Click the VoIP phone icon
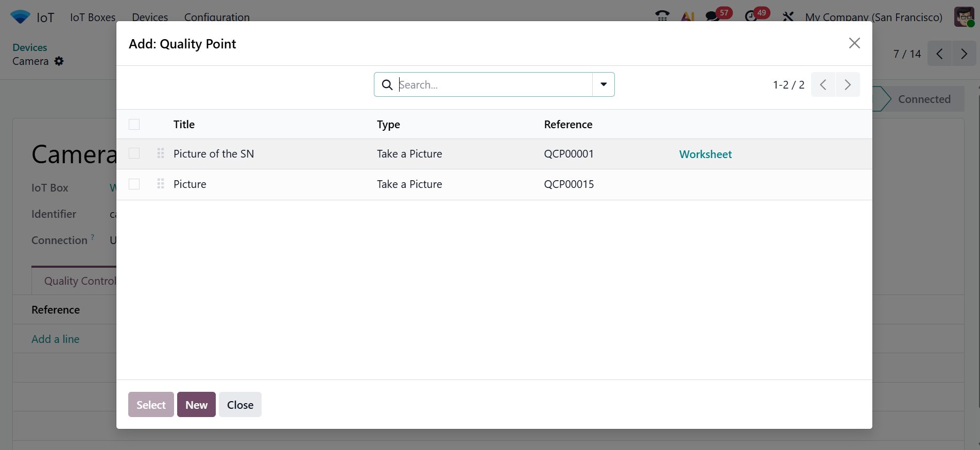 pos(662,16)
